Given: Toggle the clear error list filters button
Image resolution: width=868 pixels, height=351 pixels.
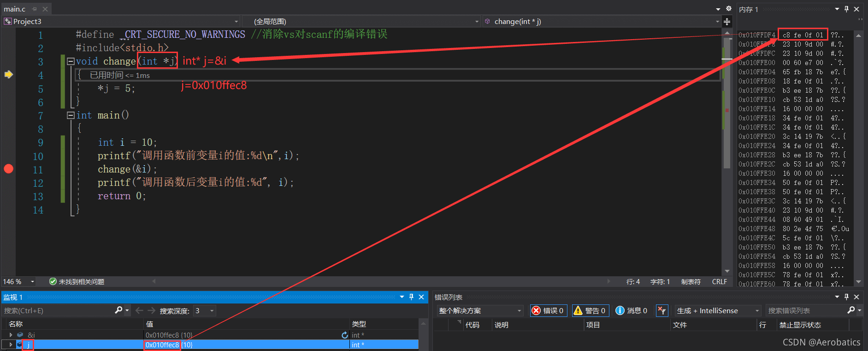Looking at the screenshot, I should (x=662, y=310).
